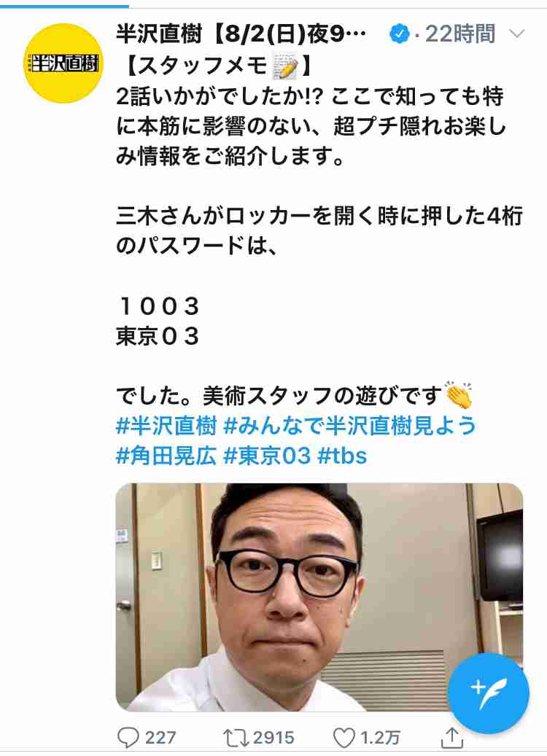
Task: Expand the tweet options chevron
Action: click(x=516, y=34)
